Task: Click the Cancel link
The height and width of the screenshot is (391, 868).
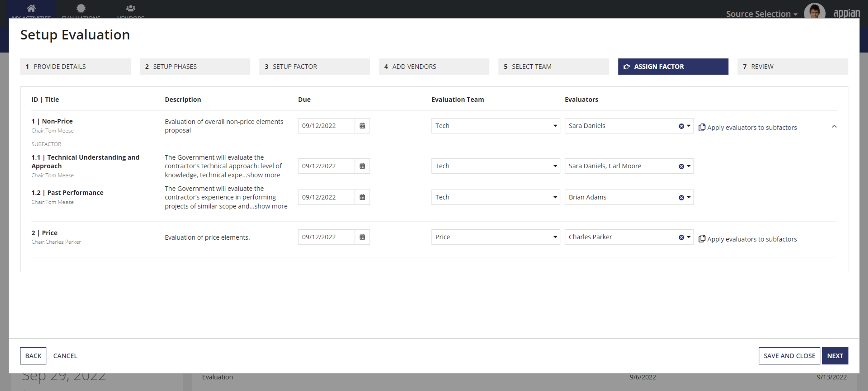Action: point(65,356)
